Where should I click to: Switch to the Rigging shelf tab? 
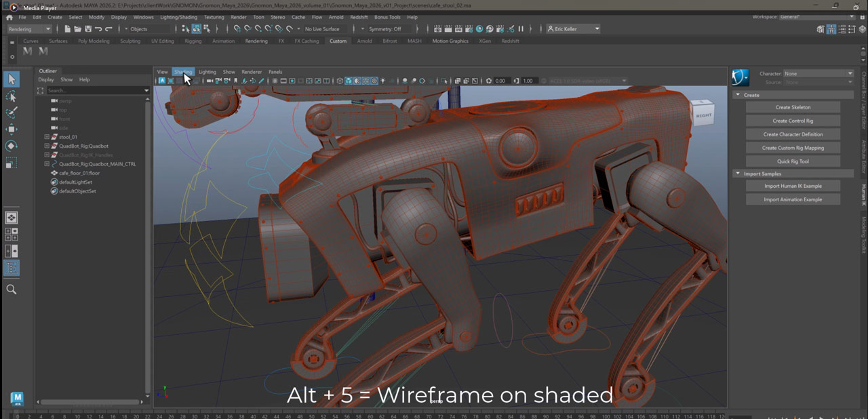point(193,41)
